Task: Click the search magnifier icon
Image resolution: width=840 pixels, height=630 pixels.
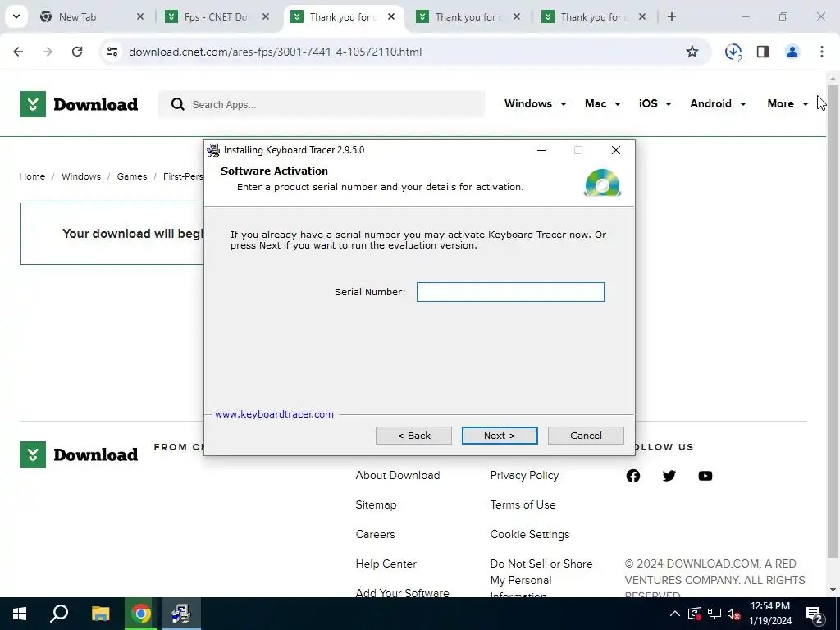Action: pos(177,104)
